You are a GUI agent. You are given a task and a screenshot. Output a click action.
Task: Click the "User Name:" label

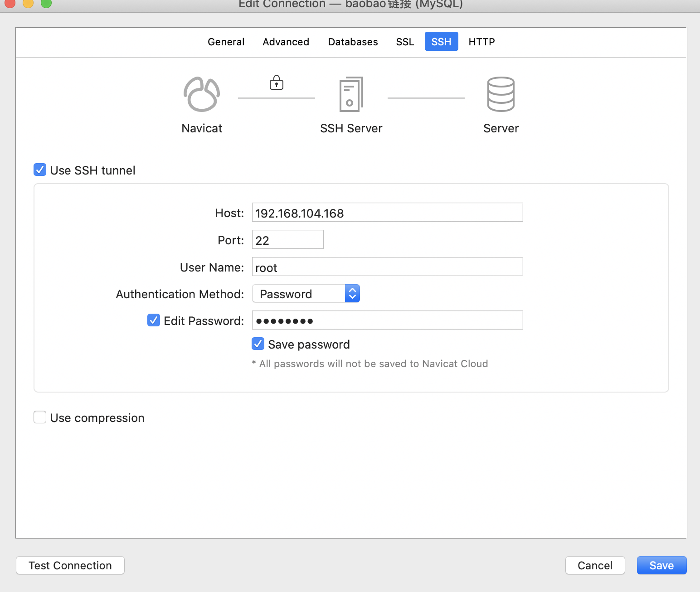212,267
